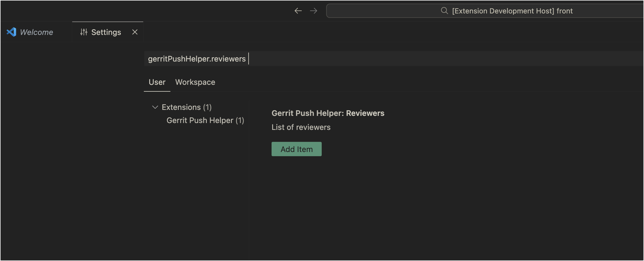Screen dimensions: 644x261
Task: Open the command center search box
Action: (485, 11)
